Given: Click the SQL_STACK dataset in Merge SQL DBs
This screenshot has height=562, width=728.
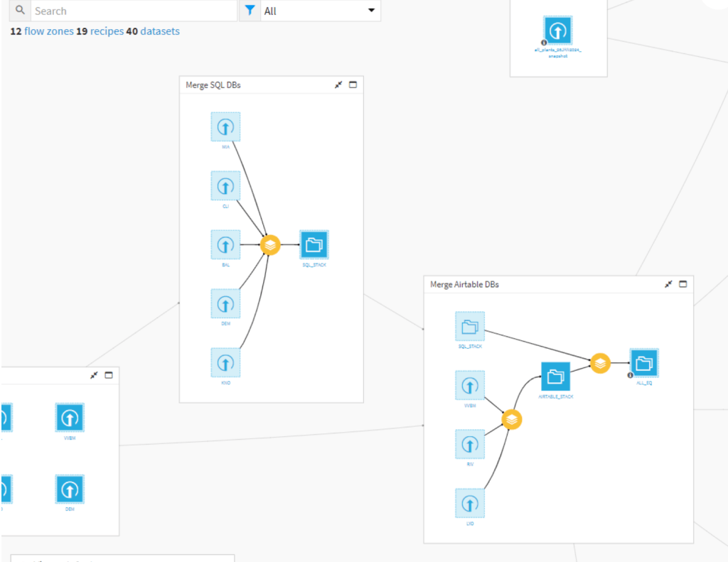Looking at the screenshot, I should point(314,244).
